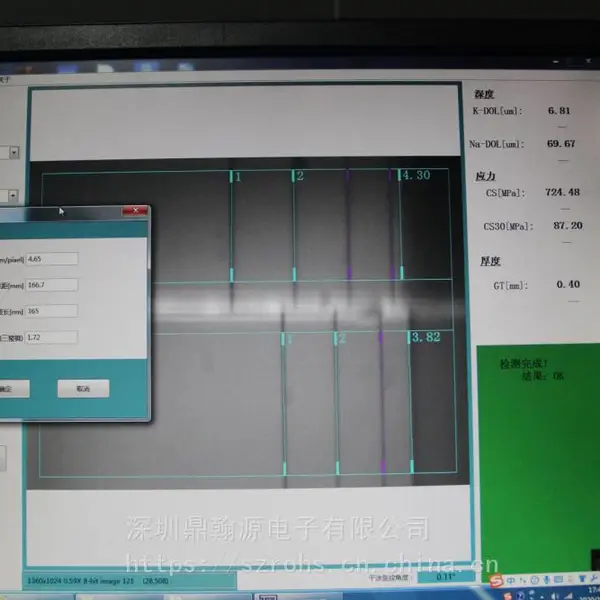Open the lower dropdown on left panel

[x=13, y=196]
